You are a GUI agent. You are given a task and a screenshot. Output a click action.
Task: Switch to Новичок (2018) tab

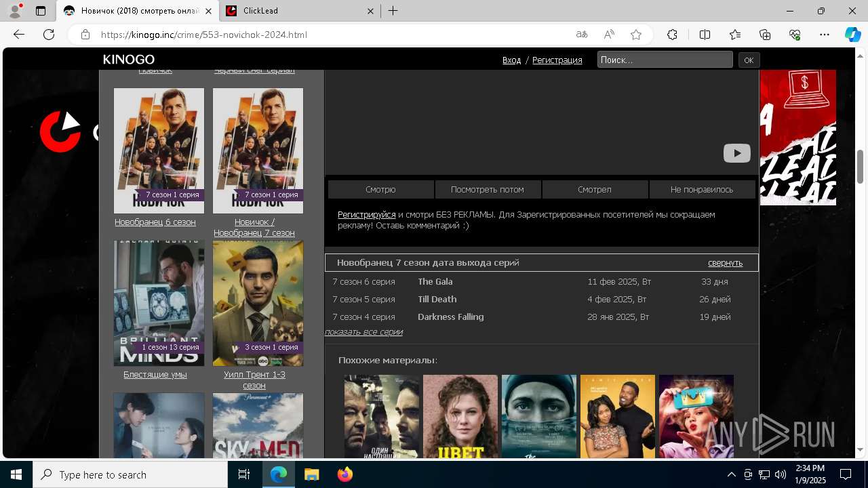coord(138,11)
